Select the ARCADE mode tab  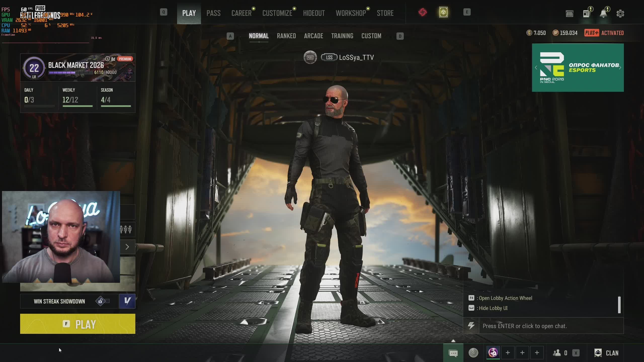[x=313, y=36]
